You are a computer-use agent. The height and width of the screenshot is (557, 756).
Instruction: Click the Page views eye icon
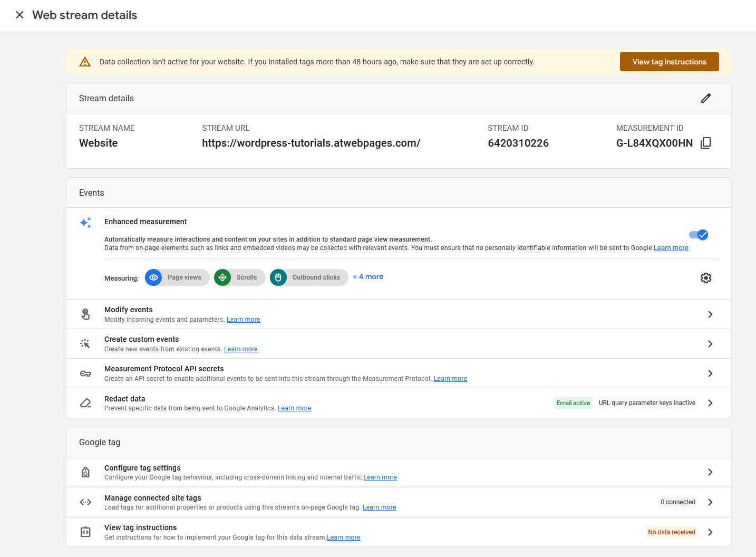153,277
